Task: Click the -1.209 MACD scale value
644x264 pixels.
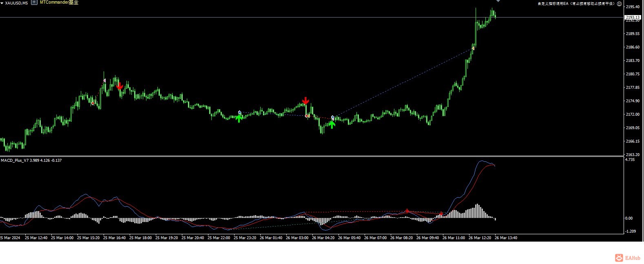Action: 631,231
